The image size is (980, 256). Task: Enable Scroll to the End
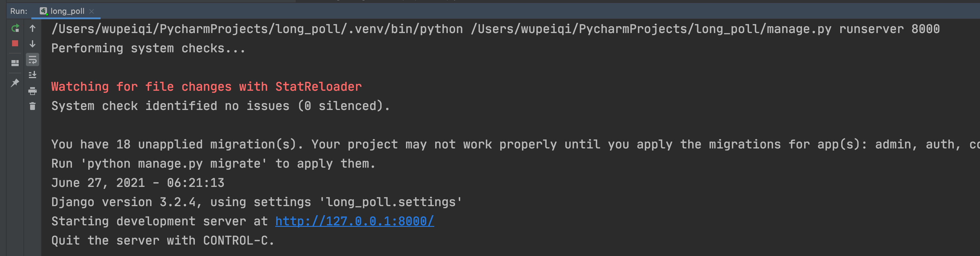[32, 75]
